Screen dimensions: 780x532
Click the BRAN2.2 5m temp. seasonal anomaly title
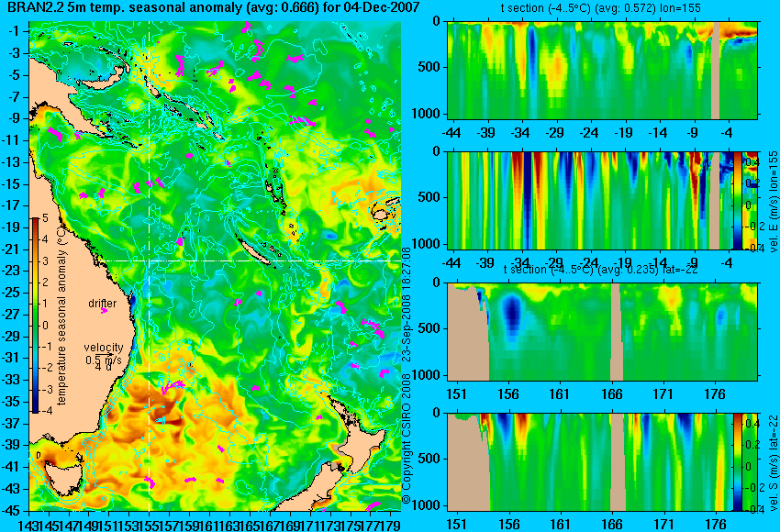pos(214,7)
